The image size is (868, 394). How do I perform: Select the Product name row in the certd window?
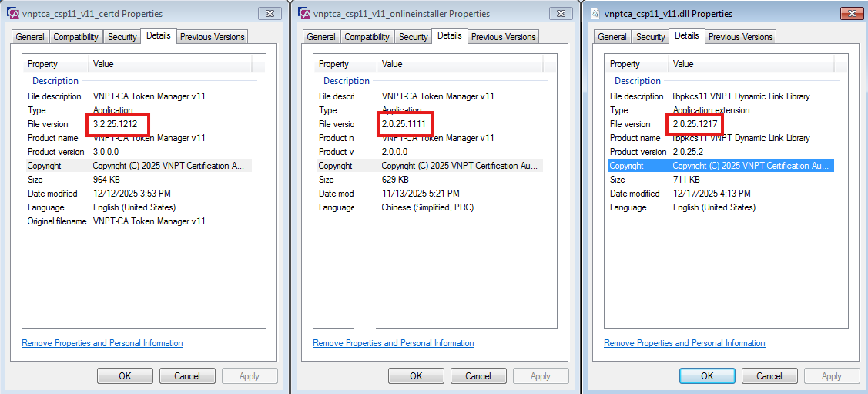139,138
